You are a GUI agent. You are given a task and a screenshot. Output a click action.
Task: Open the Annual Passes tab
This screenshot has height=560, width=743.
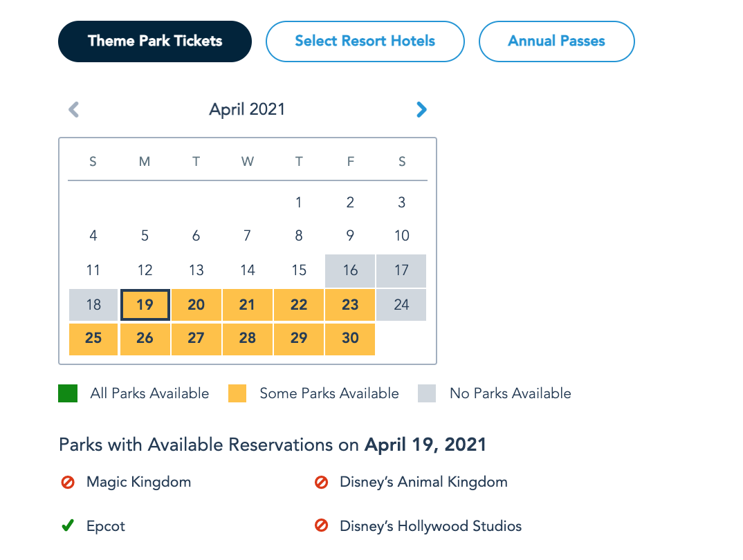[x=556, y=41]
